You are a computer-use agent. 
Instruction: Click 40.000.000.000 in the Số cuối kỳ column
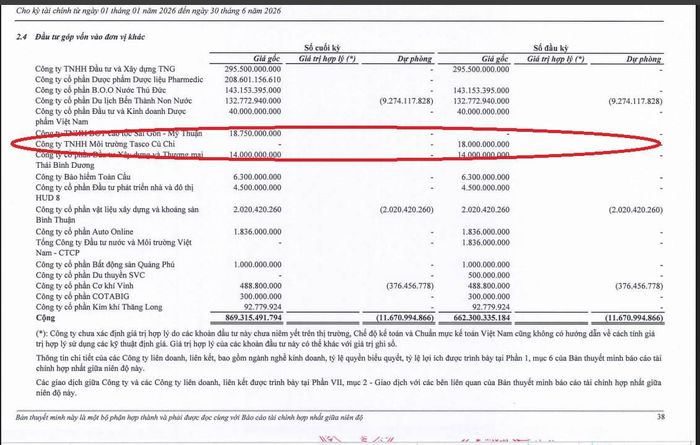255,111
